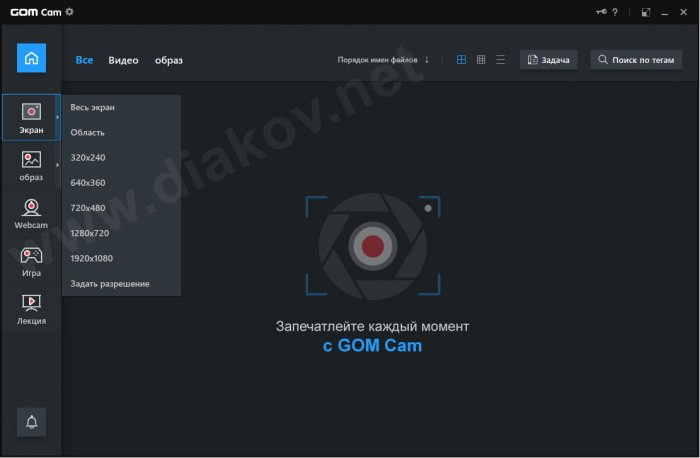Switch to small thumbnail grid view
The height and width of the screenshot is (458, 700).
(481, 59)
